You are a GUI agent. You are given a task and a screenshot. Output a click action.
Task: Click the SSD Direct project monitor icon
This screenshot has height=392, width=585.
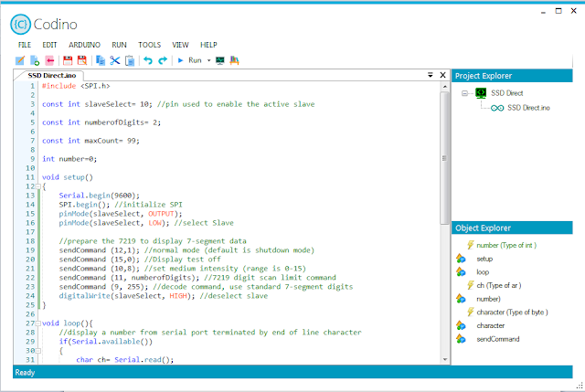[x=481, y=93]
